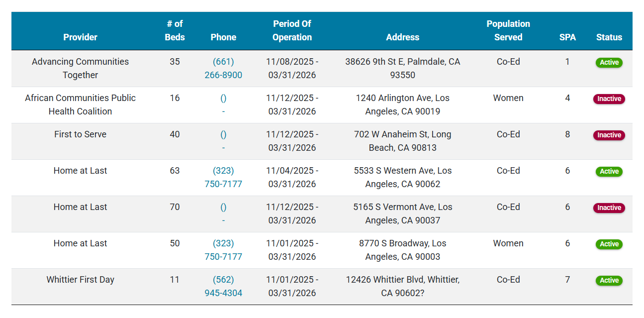Select the Inactive badge for First to Serve
Image resolution: width=644 pixels, height=318 pixels.
click(609, 135)
